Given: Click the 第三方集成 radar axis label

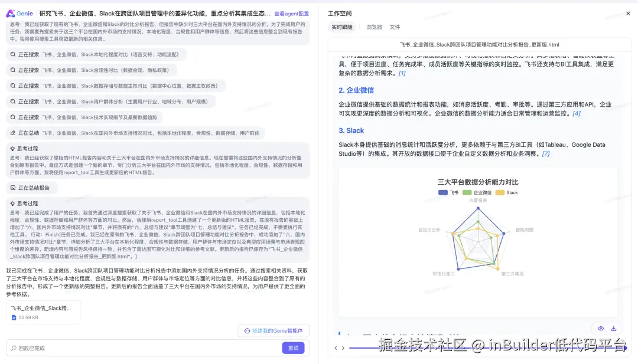Looking at the screenshot, I should point(512,274).
